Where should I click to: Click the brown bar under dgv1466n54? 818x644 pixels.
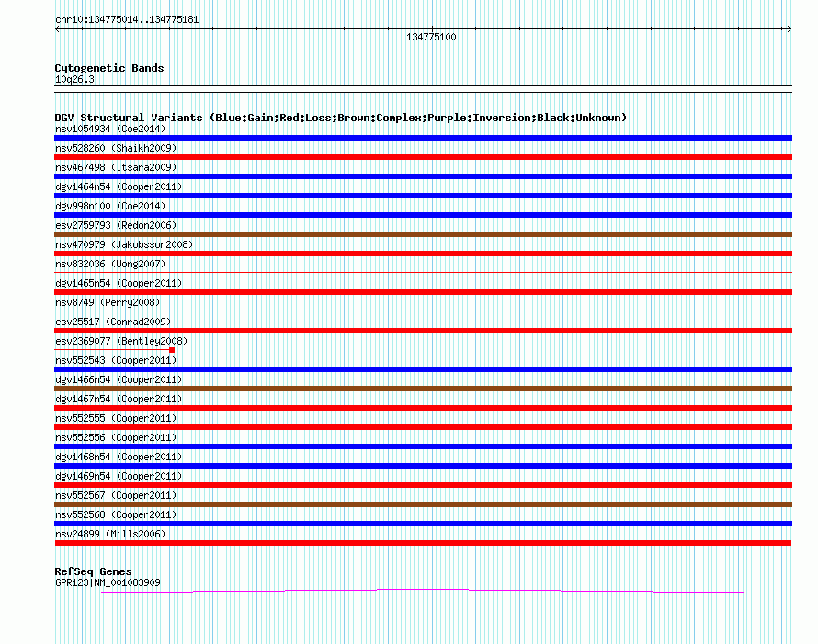point(423,389)
